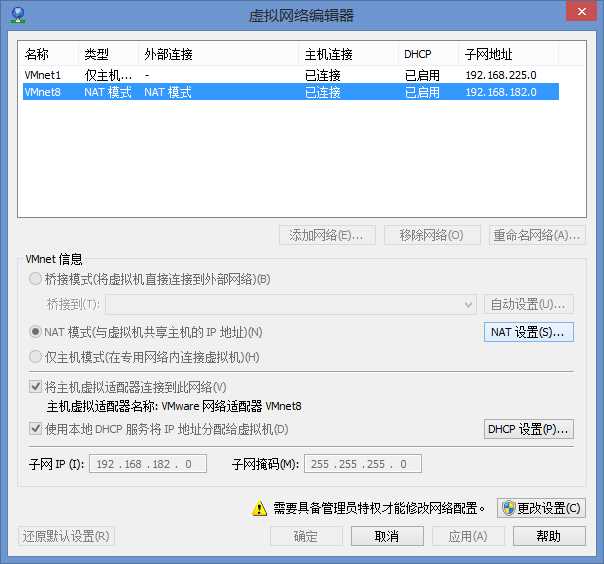Click 自动设置(U) button
The image size is (604, 564).
click(528, 304)
